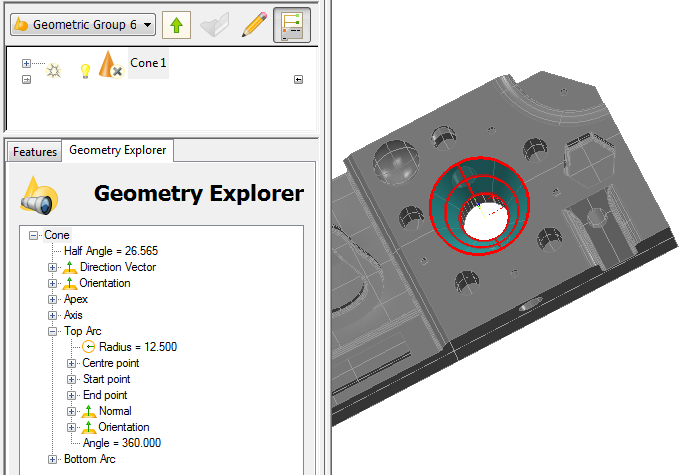Select the Apex label
Viewport: 680px width, 475px height.
(76, 299)
